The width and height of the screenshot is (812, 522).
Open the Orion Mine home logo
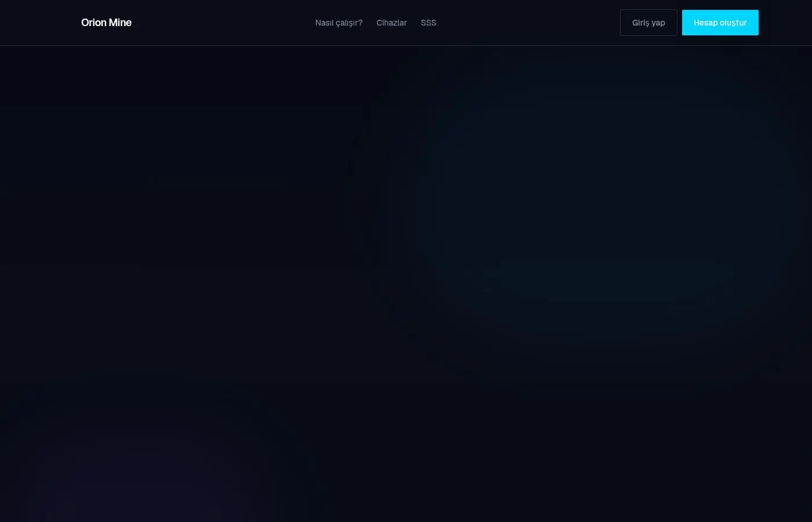pos(106,23)
